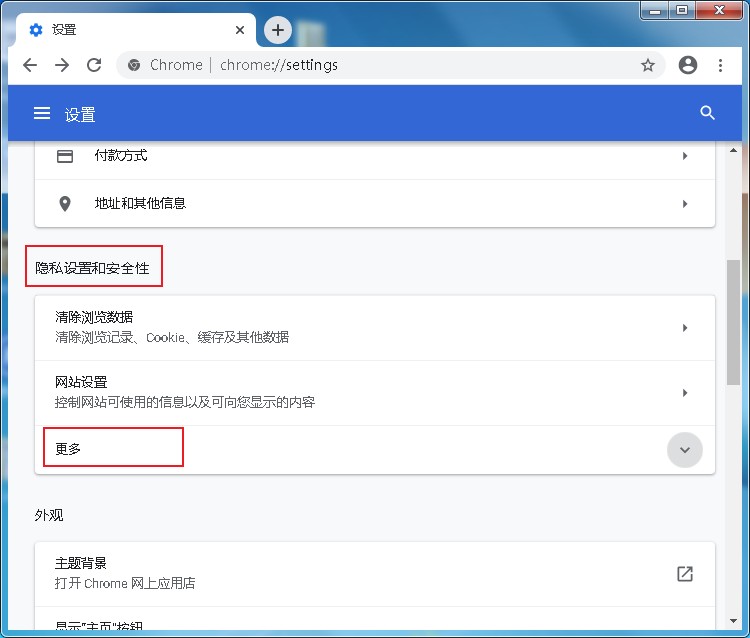The image size is (750, 638).
Task: Click arrow beside 网站设置
Action: click(685, 393)
